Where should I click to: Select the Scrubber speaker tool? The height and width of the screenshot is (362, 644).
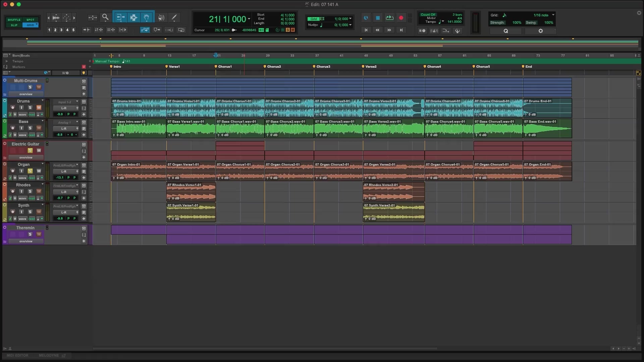click(161, 17)
